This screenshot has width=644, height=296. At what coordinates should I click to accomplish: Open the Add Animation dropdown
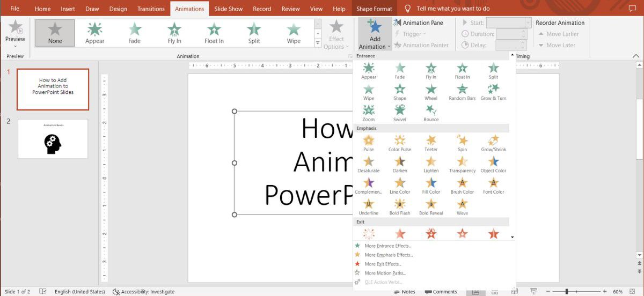(x=375, y=34)
